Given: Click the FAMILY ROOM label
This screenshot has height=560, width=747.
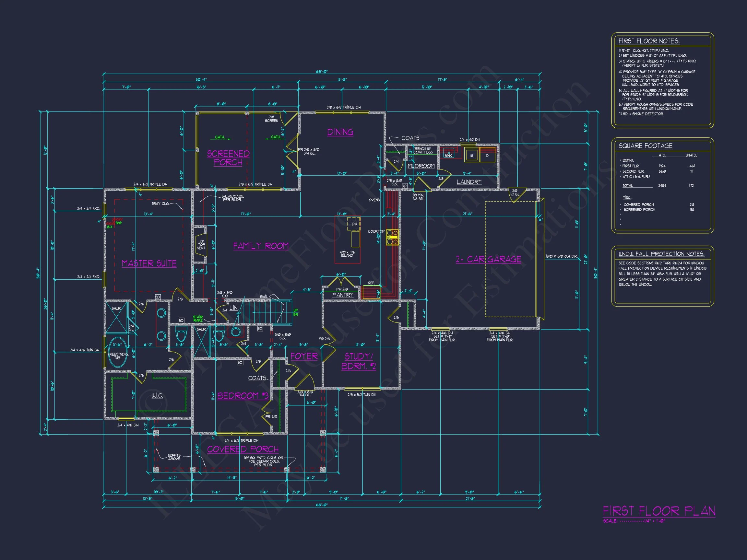Looking at the screenshot, I should point(261,246).
